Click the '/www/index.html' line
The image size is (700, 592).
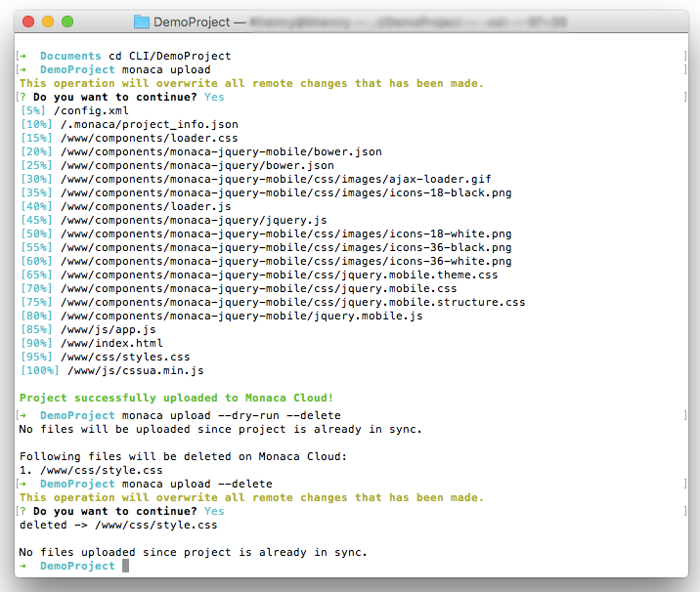(92, 343)
